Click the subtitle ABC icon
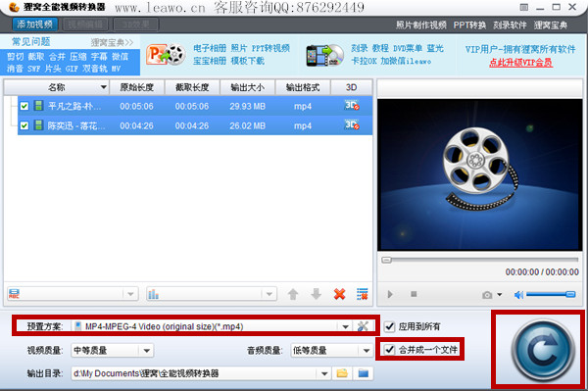 14,294
